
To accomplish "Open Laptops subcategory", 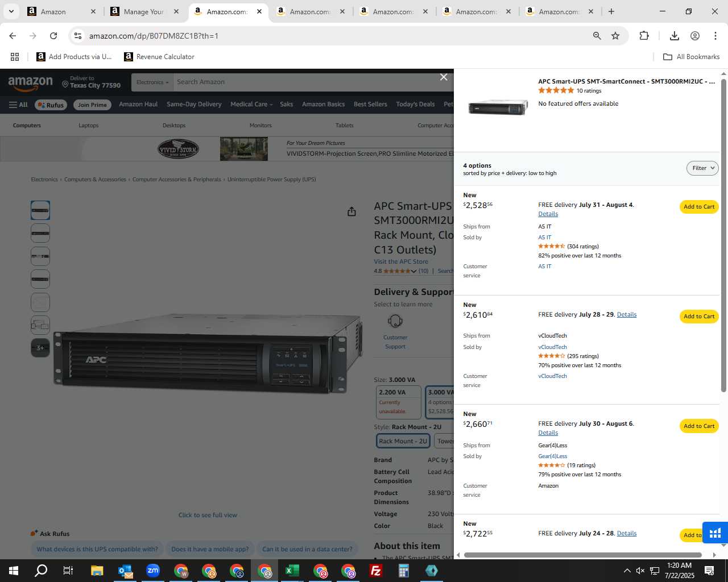I will [x=89, y=126].
